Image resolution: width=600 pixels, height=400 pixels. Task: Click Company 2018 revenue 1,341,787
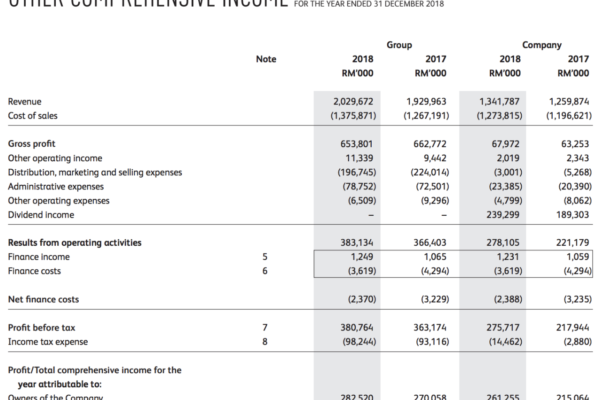click(x=499, y=101)
